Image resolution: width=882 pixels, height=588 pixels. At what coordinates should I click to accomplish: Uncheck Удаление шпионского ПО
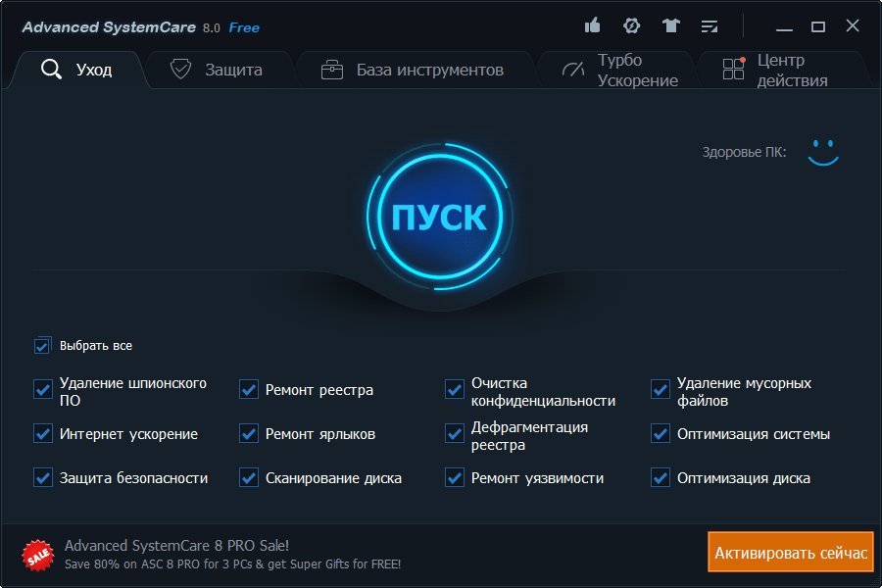click(x=43, y=389)
